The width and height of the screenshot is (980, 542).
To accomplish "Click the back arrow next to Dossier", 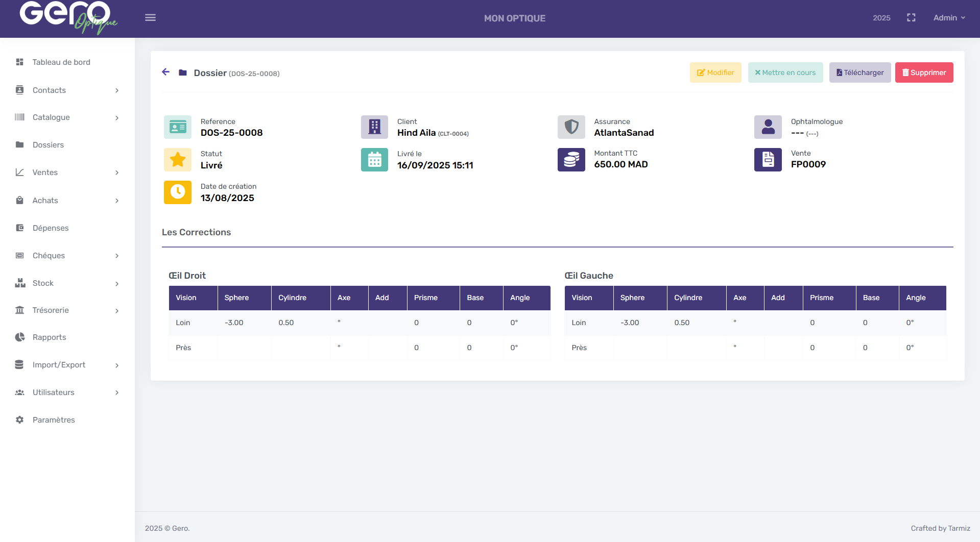I will (x=165, y=72).
